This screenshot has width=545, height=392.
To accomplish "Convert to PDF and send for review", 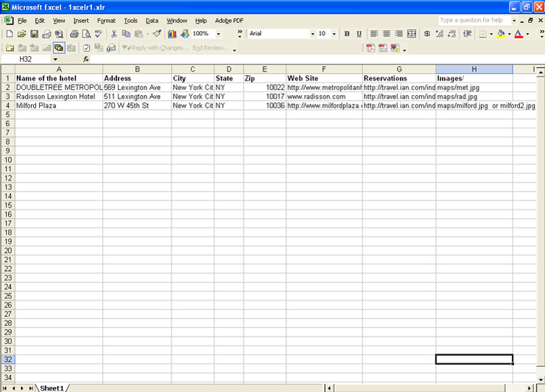I will 395,48.
